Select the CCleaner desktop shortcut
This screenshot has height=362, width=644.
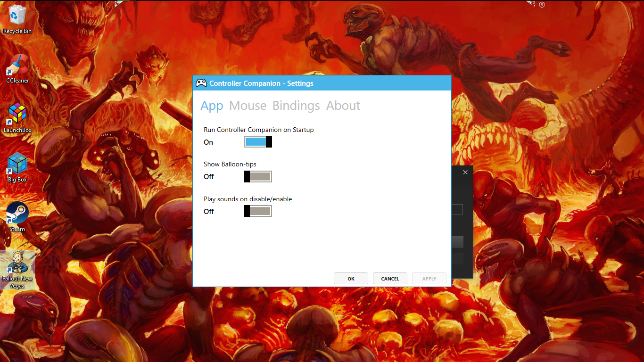click(x=17, y=69)
